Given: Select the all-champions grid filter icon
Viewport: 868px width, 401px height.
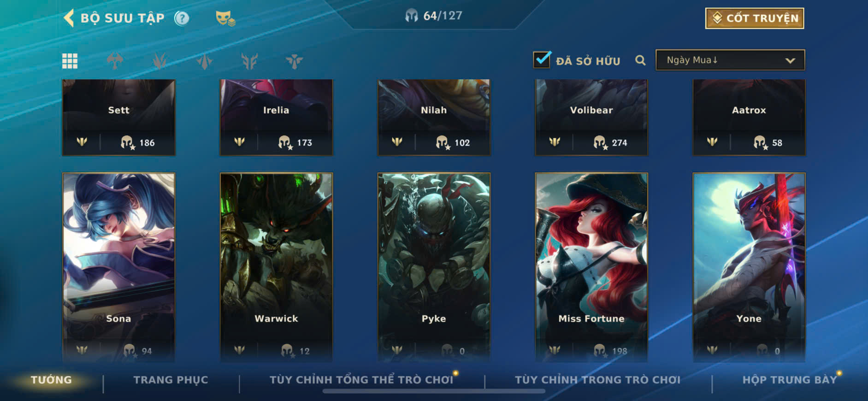Looking at the screenshot, I should [70, 61].
